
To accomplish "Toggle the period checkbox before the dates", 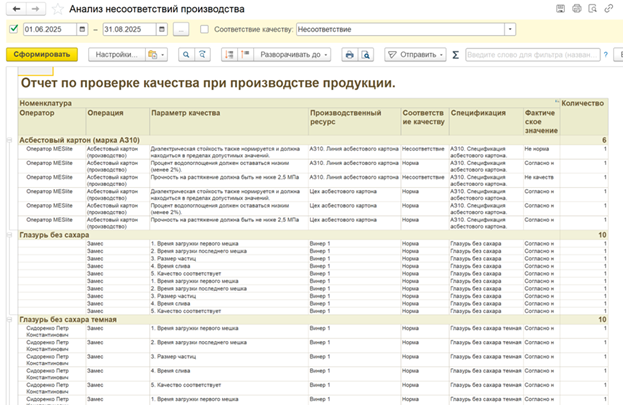I will pyautogui.click(x=14, y=29).
